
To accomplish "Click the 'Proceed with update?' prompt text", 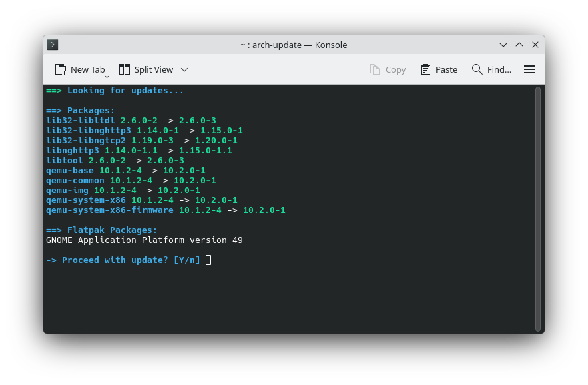I will [115, 260].
